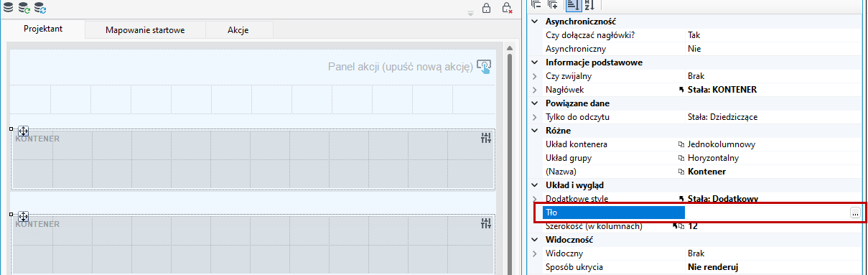The image size is (868, 275).
Task: Collapse the Powiązane dane category
Action: click(x=534, y=103)
